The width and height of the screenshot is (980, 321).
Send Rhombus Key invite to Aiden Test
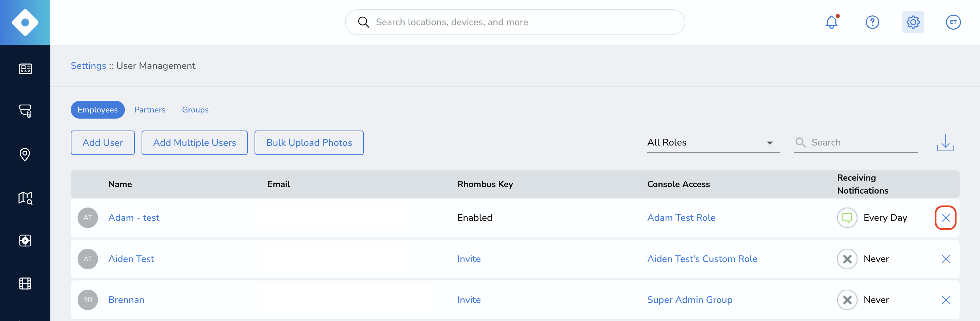coord(469,259)
